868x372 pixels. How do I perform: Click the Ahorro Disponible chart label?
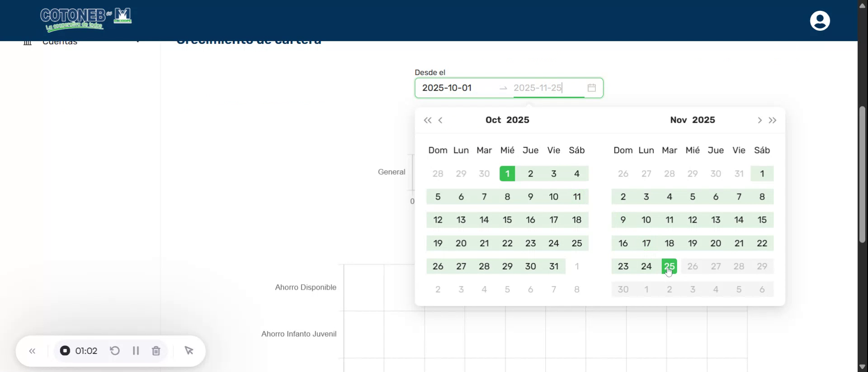(x=306, y=287)
